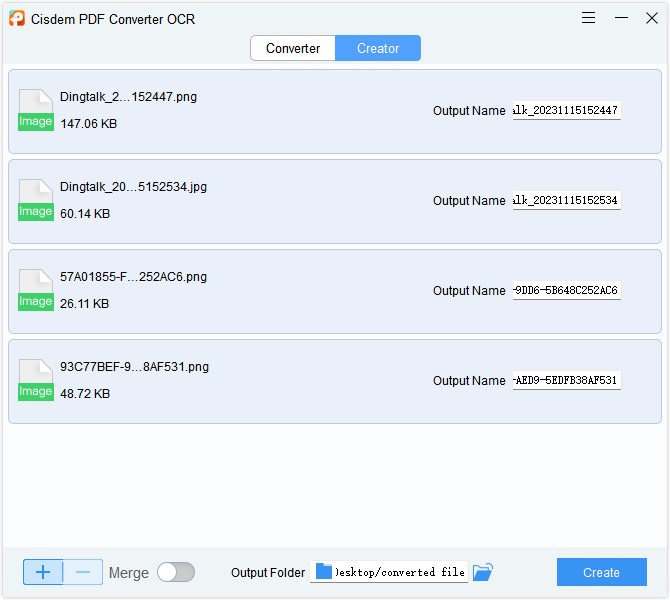Click the Cisdem PDF Converter app logo
The width and height of the screenshot is (670, 600).
pos(17,18)
